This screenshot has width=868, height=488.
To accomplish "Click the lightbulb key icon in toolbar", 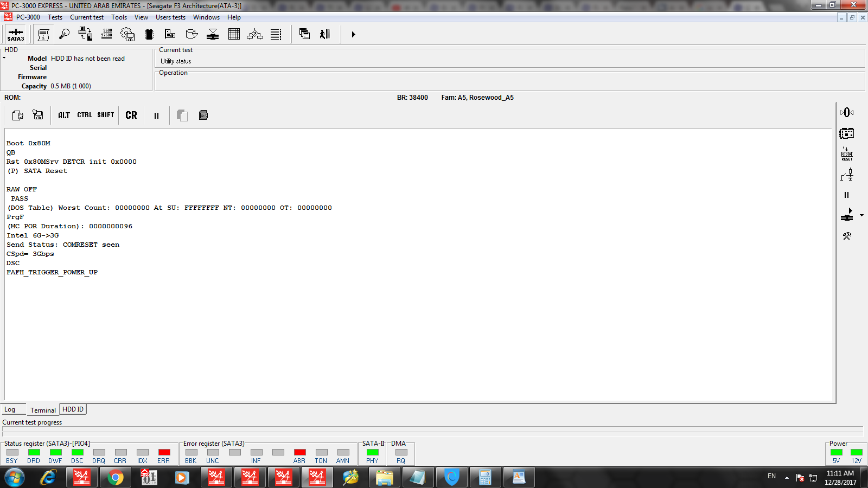I will click(x=64, y=34).
